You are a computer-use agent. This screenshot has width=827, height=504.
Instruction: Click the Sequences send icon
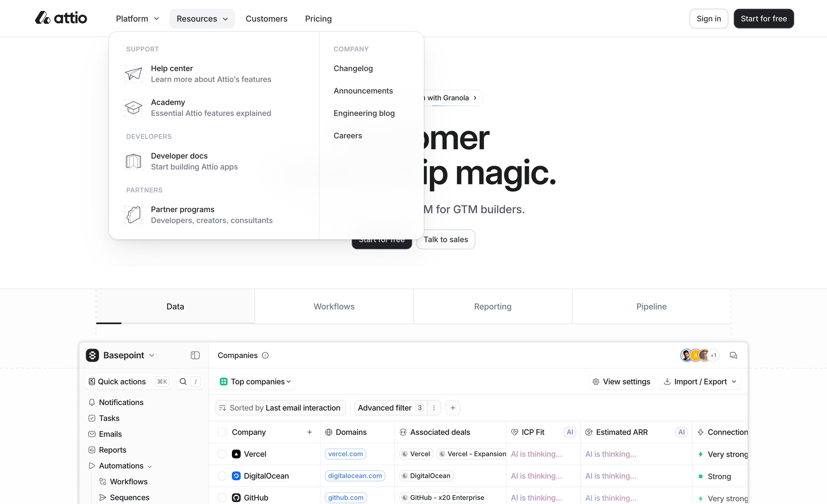point(103,497)
